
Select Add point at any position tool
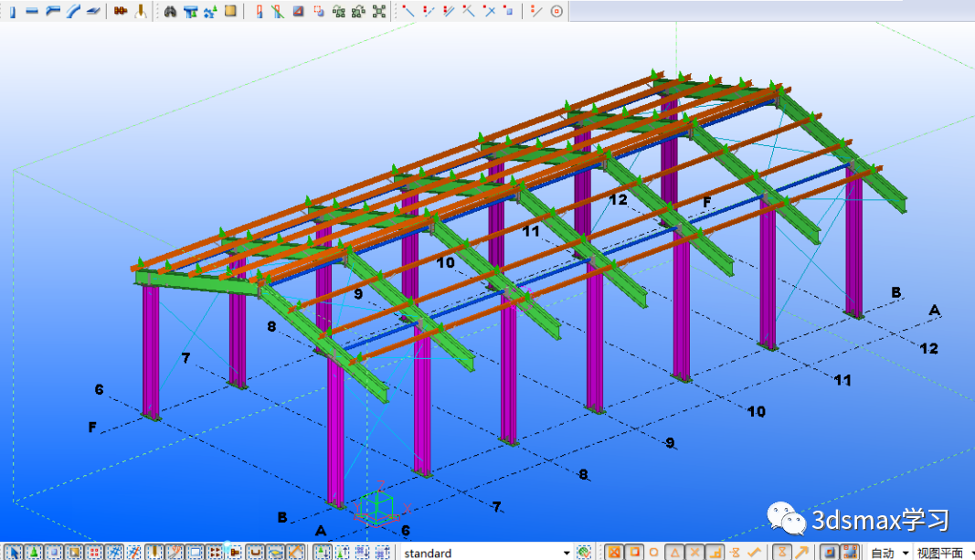508,11
